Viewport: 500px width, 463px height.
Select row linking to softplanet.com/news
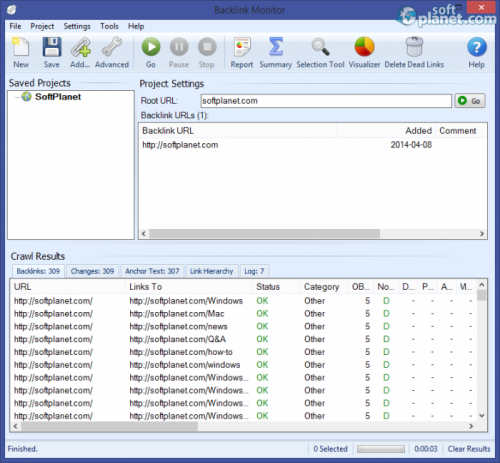click(243, 327)
